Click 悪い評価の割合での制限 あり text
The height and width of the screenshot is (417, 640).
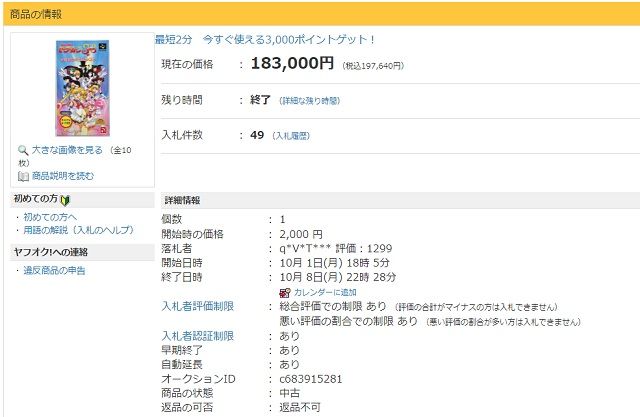pyautogui.click(x=348, y=321)
